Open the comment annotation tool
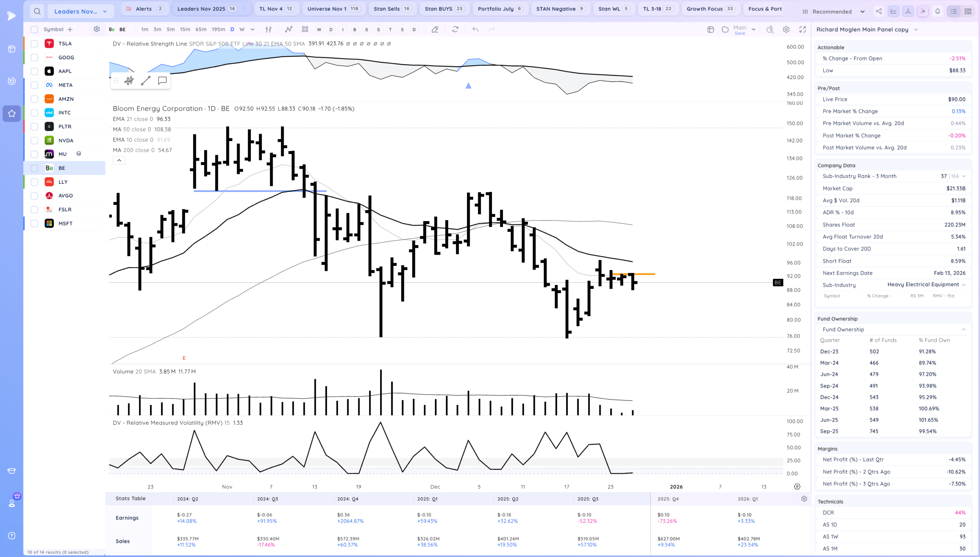980x557 pixels. click(162, 80)
